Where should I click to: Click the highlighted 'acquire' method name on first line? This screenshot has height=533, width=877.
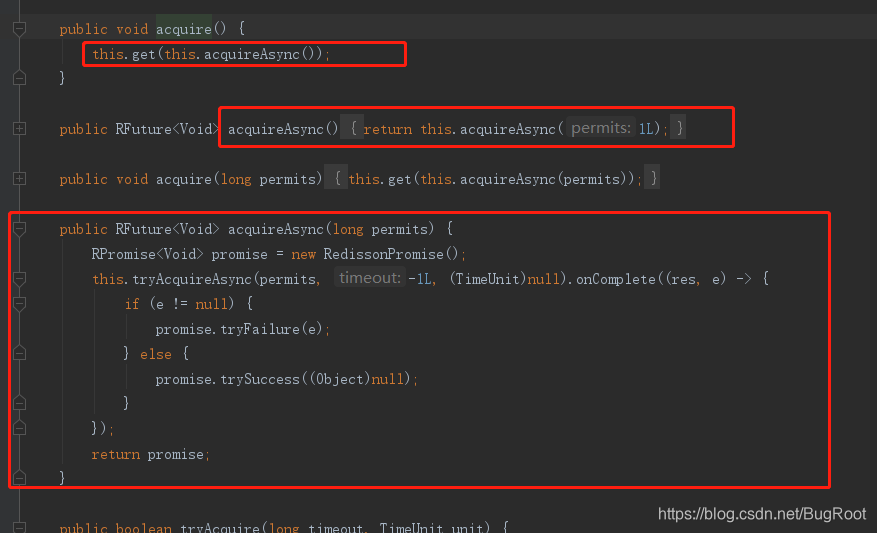(183, 29)
